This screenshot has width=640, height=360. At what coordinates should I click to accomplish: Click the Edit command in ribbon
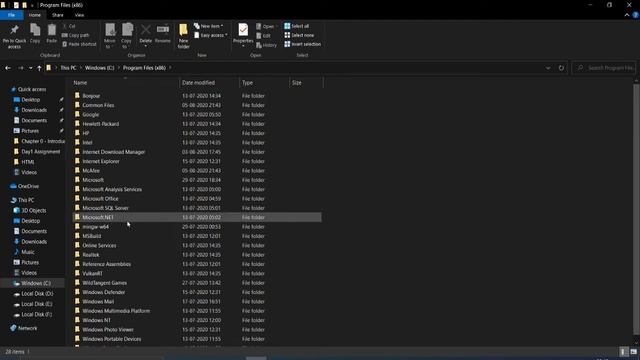click(263, 36)
